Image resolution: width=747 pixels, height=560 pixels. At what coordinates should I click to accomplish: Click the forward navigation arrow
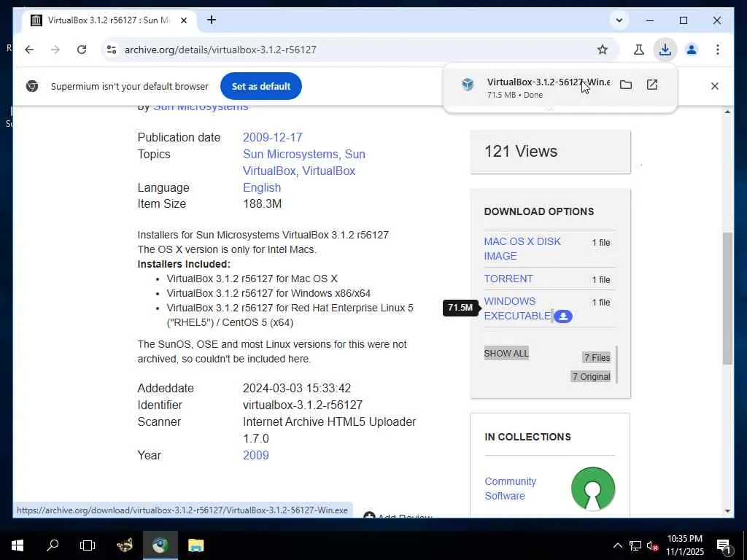tap(55, 50)
